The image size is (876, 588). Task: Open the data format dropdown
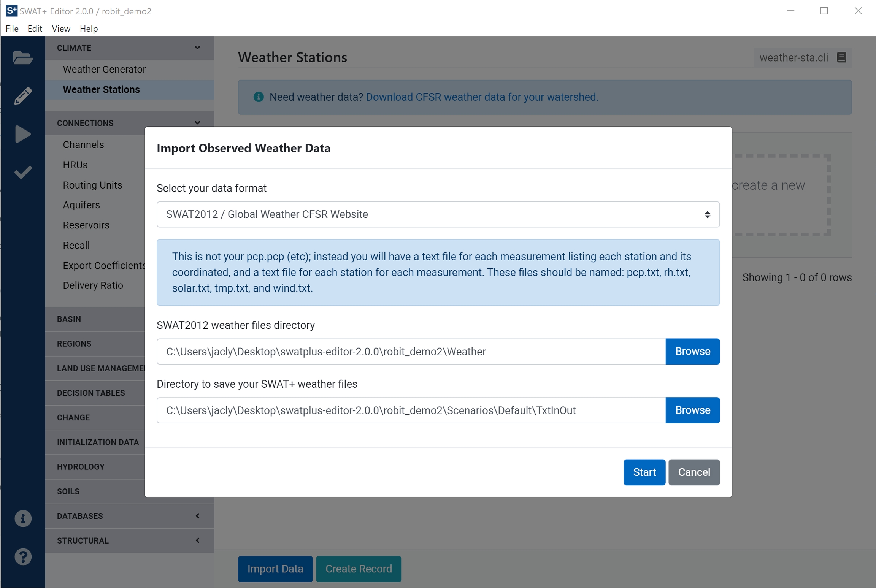coord(438,214)
